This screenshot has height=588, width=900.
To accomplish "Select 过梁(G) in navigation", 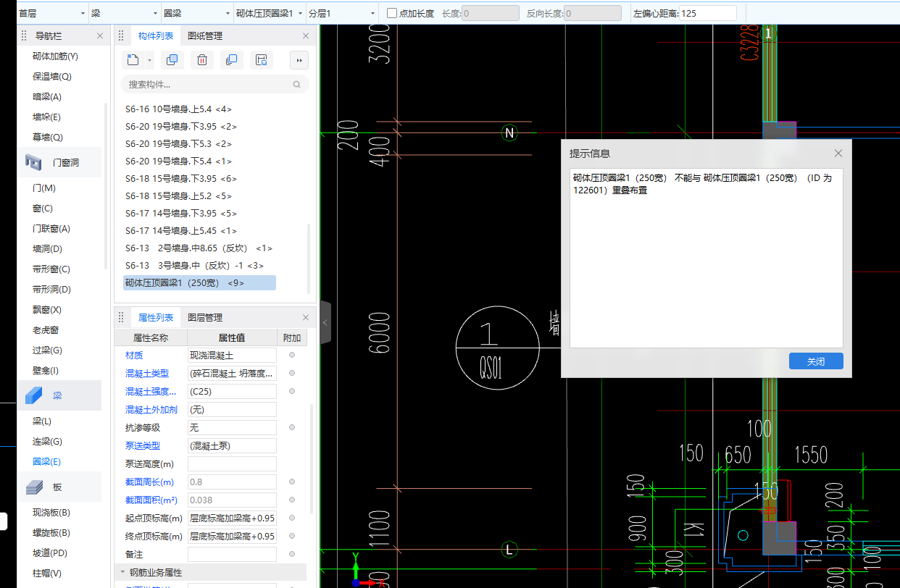I will tap(47, 350).
